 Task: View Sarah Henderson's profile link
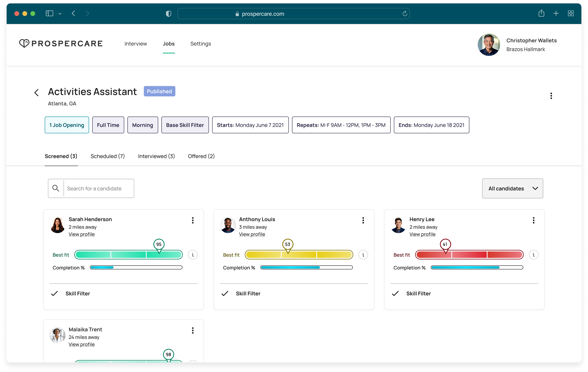pyautogui.click(x=82, y=234)
